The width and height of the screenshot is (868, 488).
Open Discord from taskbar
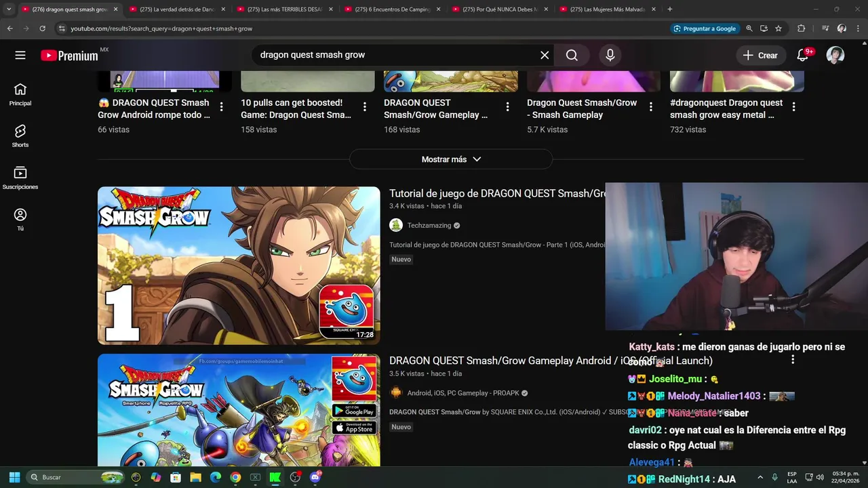pos(315,477)
